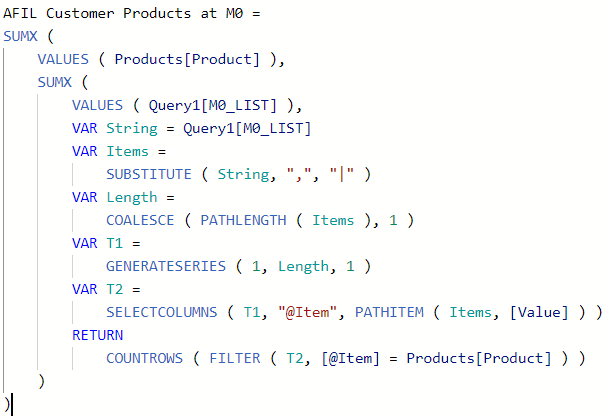Click the PATHLENGTH function name
Screen dimensions: 606x418
pyautogui.click(x=243, y=221)
